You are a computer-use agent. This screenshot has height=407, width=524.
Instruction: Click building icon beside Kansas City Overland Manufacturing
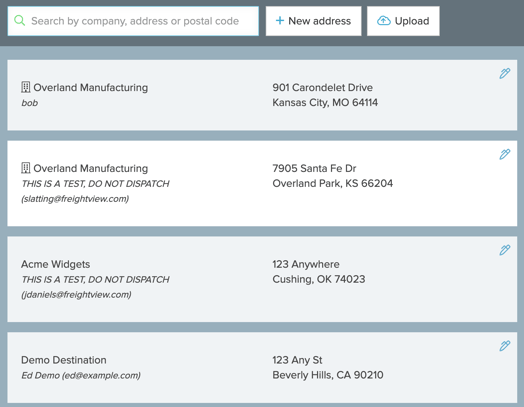(x=26, y=87)
